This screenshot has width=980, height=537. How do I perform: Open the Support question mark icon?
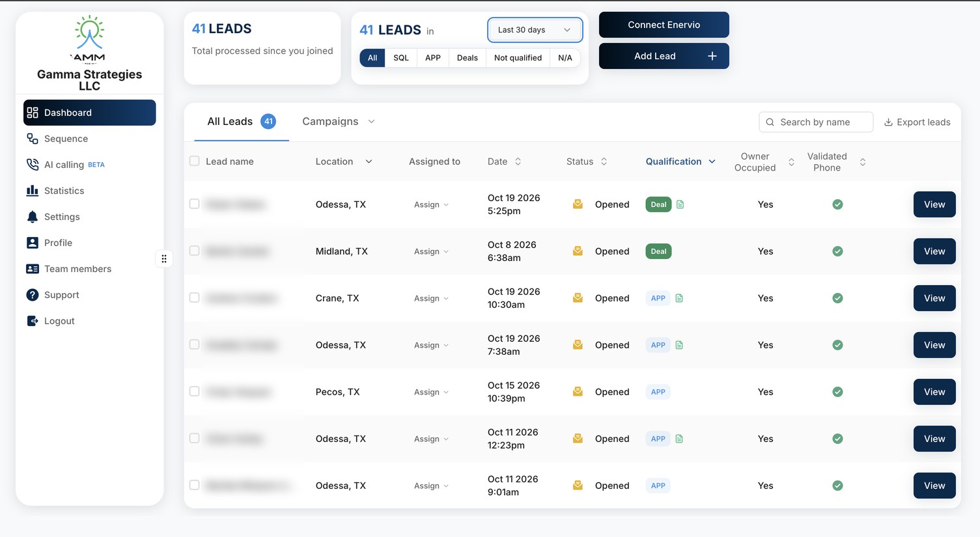32,295
